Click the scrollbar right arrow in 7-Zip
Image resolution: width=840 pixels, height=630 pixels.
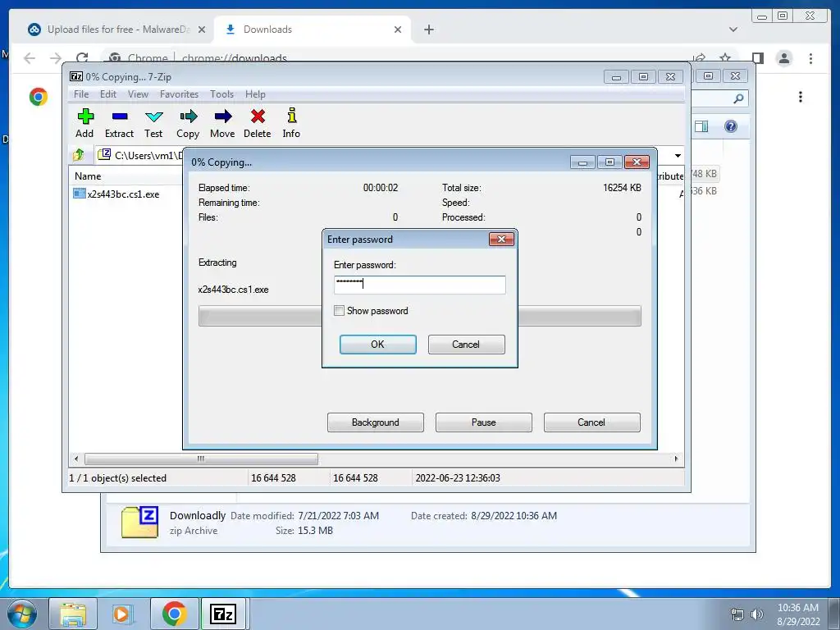[676, 459]
